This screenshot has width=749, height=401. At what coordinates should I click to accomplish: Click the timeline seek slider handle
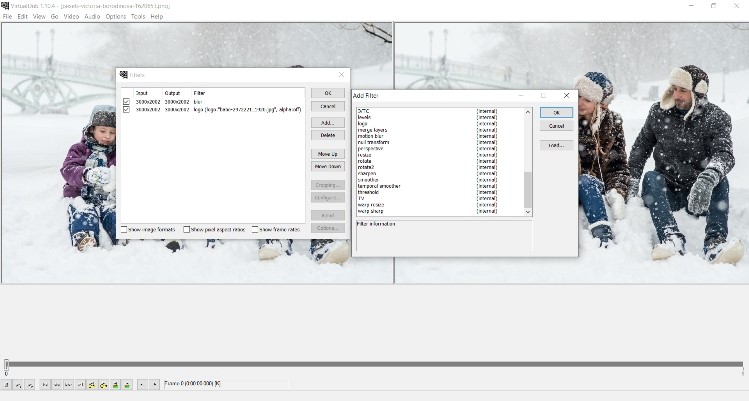pyautogui.click(x=6, y=366)
